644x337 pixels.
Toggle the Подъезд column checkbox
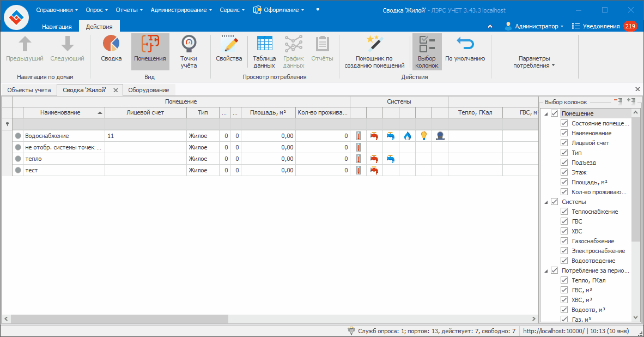pos(564,163)
